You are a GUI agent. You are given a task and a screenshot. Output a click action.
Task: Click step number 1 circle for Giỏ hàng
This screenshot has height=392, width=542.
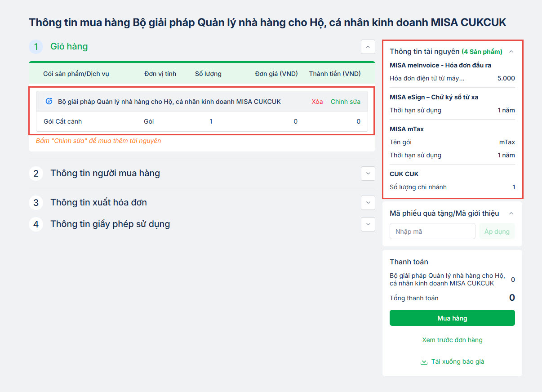(x=36, y=47)
